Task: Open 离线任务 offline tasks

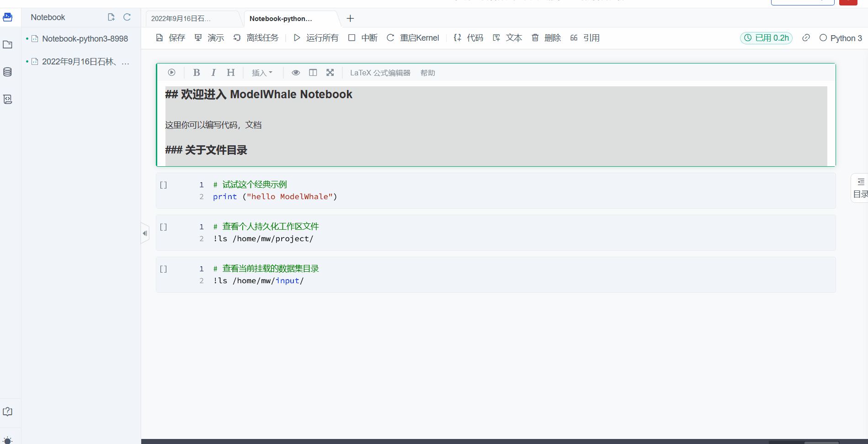Action: (256, 38)
